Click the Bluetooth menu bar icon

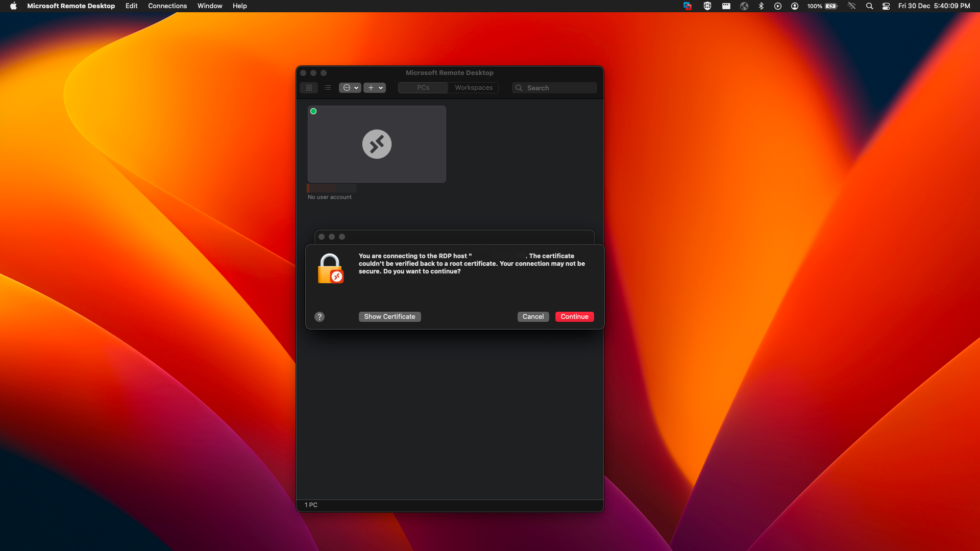(x=761, y=6)
